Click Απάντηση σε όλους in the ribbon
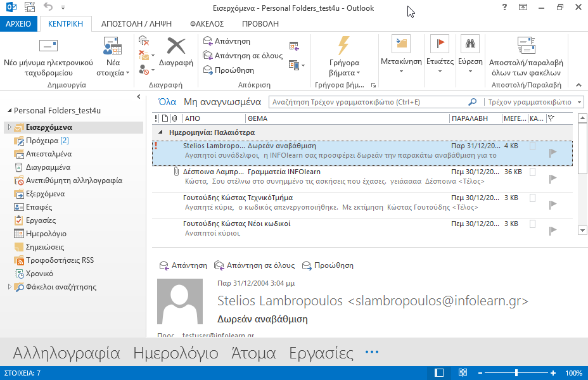The height and width of the screenshot is (380, 588). tap(243, 56)
